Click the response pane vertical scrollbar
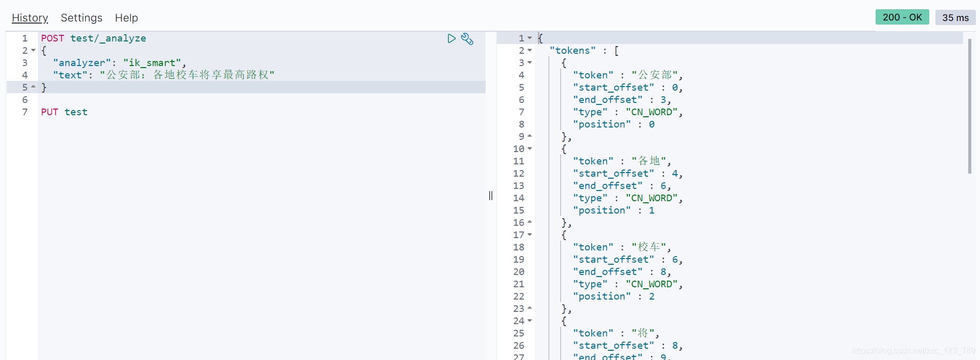Image resolution: width=980 pixels, height=360 pixels. [x=970, y=106]
